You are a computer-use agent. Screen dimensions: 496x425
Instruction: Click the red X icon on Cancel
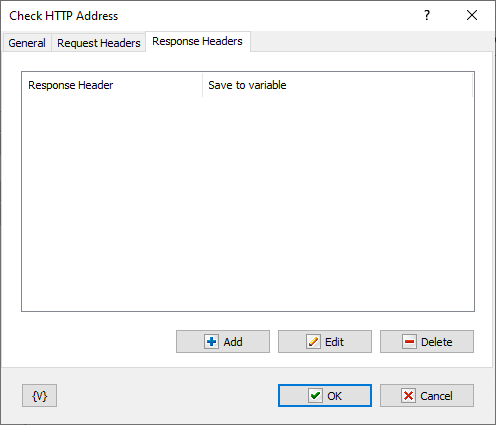pyautogui.click(x=408, y=396)
